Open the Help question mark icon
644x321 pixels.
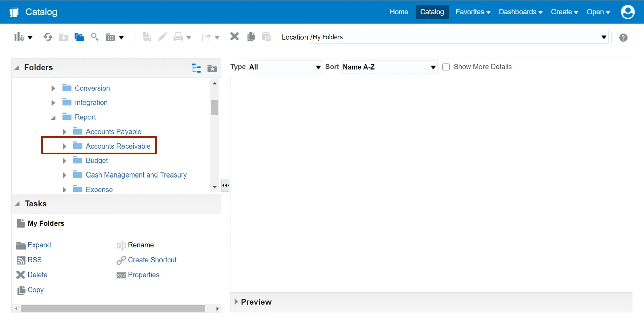tap(623, 38)
